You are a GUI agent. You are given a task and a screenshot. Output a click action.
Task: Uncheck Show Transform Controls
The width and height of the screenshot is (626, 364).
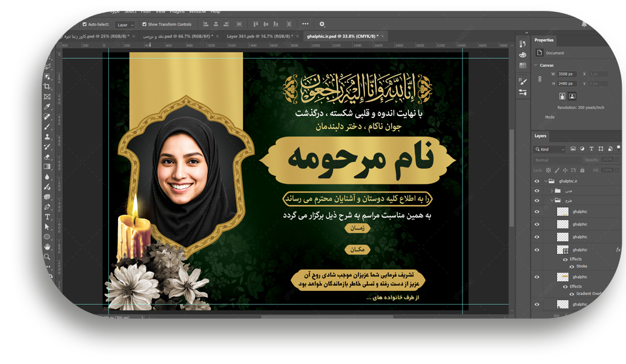(x=145, y=25)
